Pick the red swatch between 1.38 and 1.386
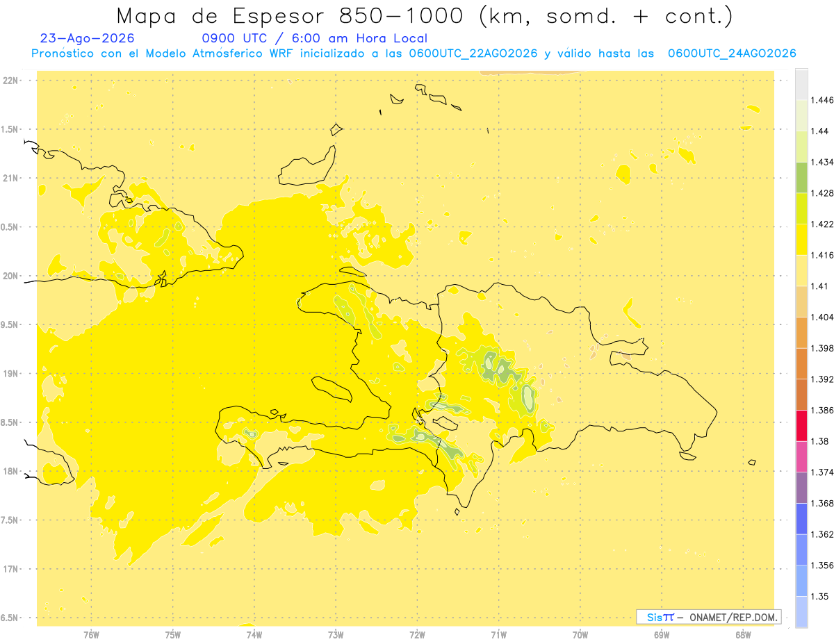The height and width of the screenshot is (644, 834). (x=801, y=425)
